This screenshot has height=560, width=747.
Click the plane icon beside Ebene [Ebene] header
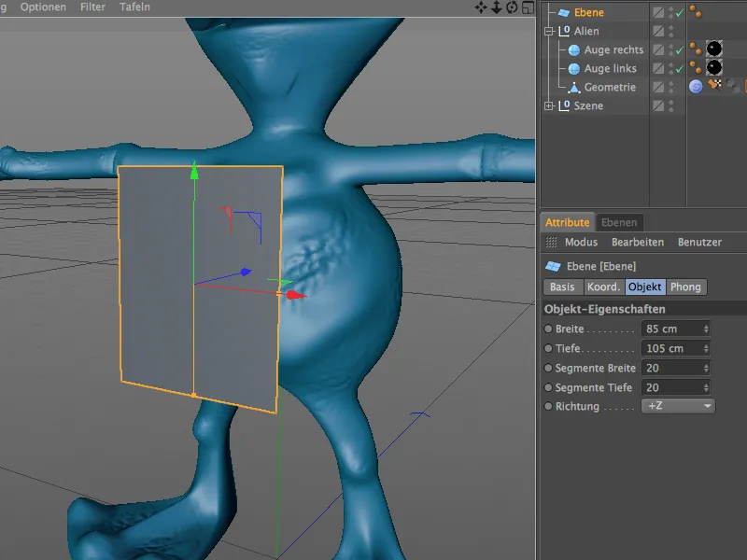tap(553, 266)
